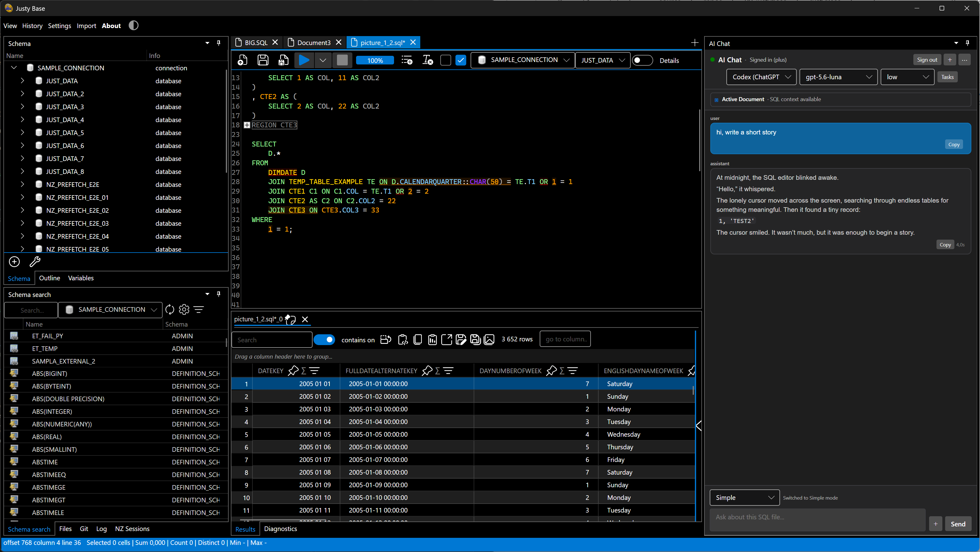
Task: Click the image export icon in results toolbar
Action: (489, 340)
